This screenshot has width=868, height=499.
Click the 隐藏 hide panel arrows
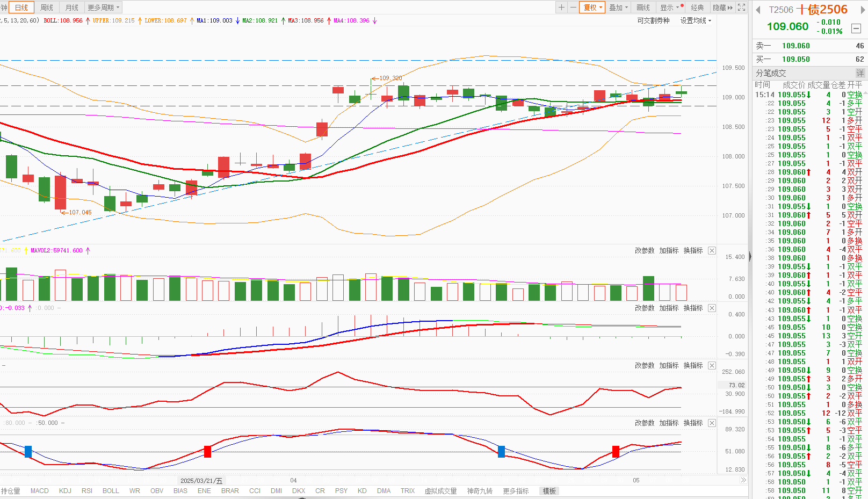click(722, 8)
